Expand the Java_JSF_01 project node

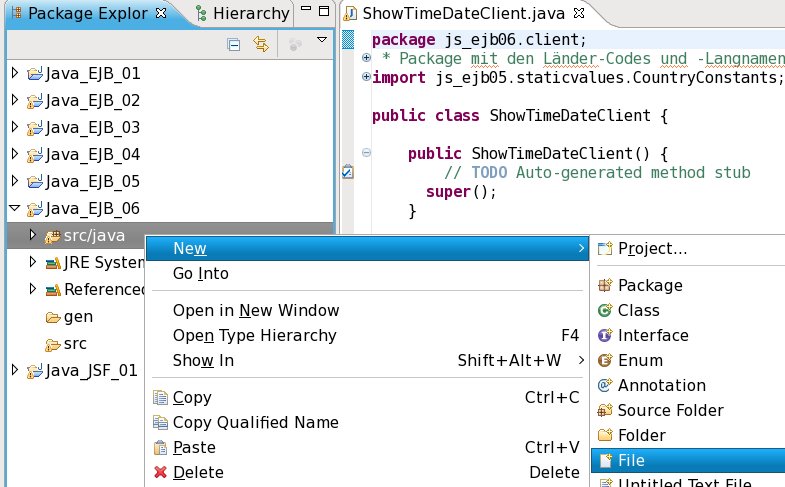pos(14,371)
